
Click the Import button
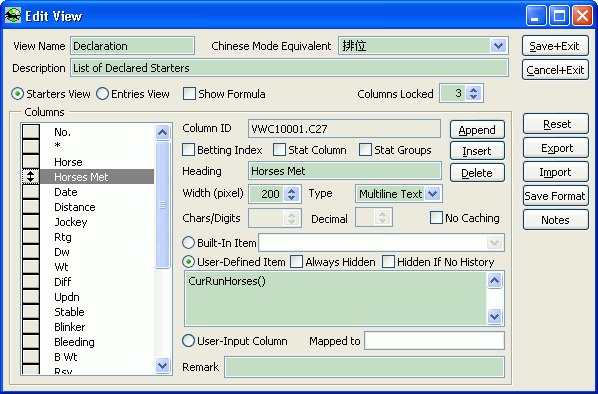coord(556,172)
